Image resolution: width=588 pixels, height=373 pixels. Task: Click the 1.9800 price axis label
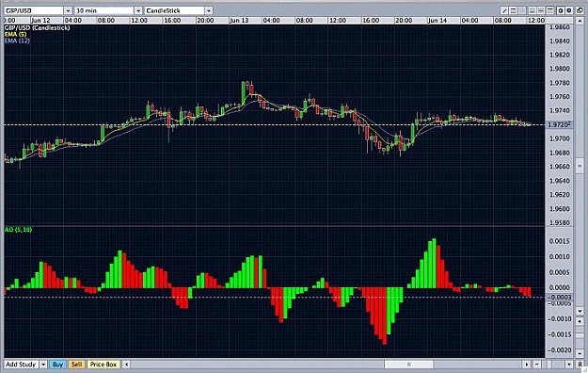click(x=559, y=69)
